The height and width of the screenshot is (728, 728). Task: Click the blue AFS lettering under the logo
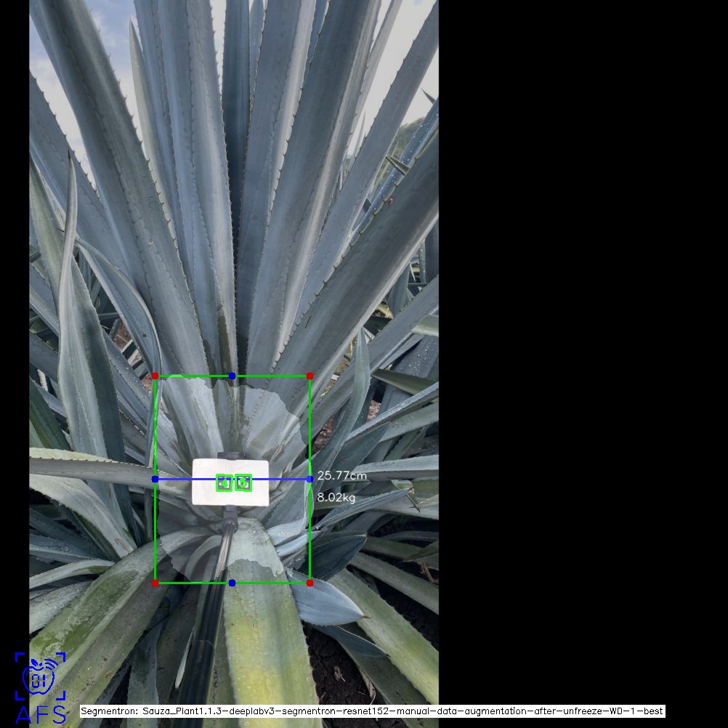point(41,715)
